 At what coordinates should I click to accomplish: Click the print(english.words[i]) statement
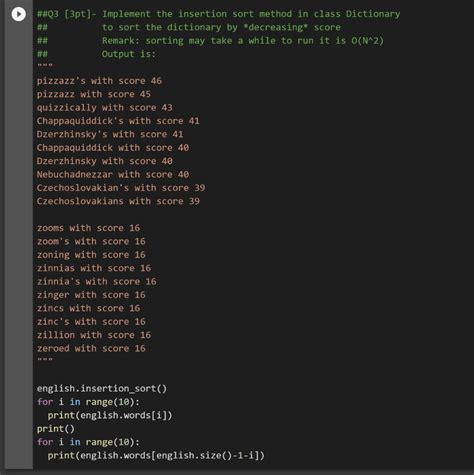(x=110, y=415)
